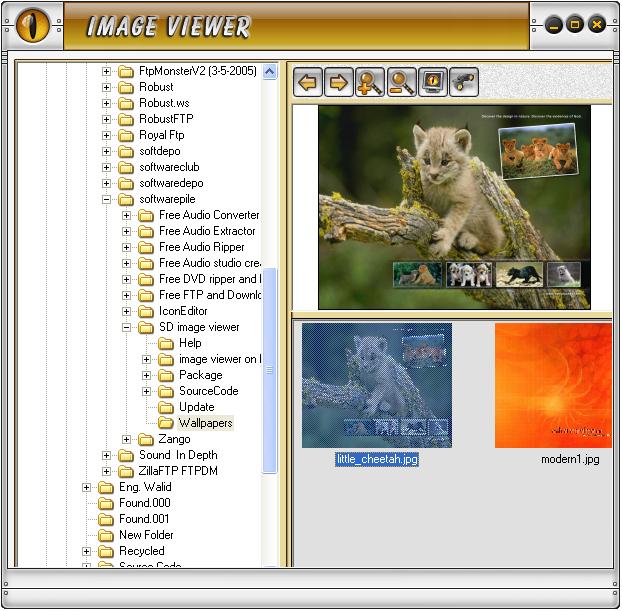Select the Found.001 tree item
This screenshot has height=611, width=622.
144,519
